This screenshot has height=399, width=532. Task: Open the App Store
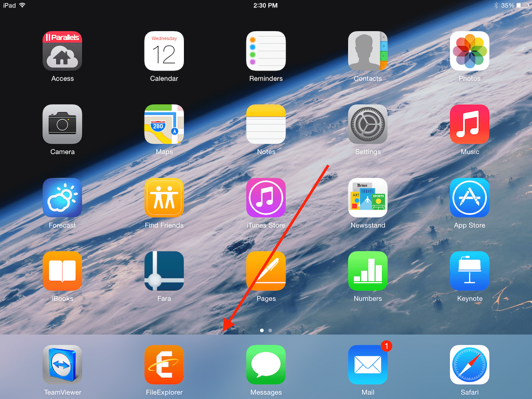point(470,198)
